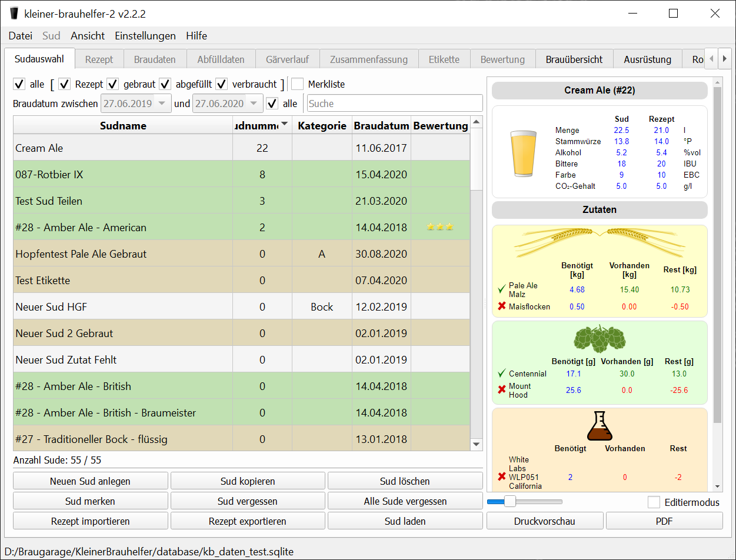Click the Druckvorschau button
This screenshot has width=736, height=560.
[544, 521]
